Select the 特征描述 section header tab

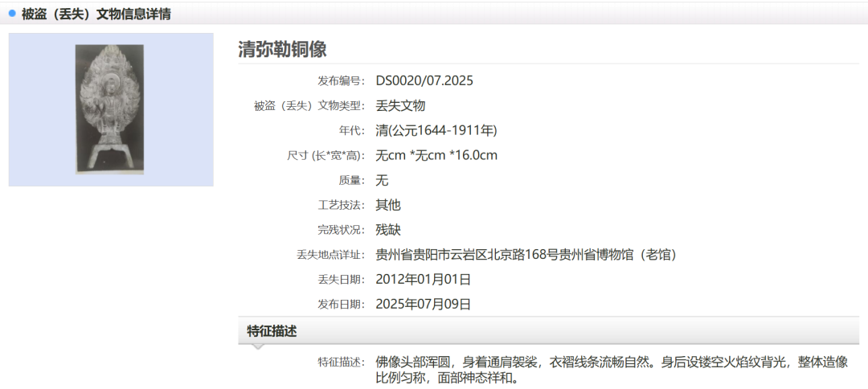[272, 331]
